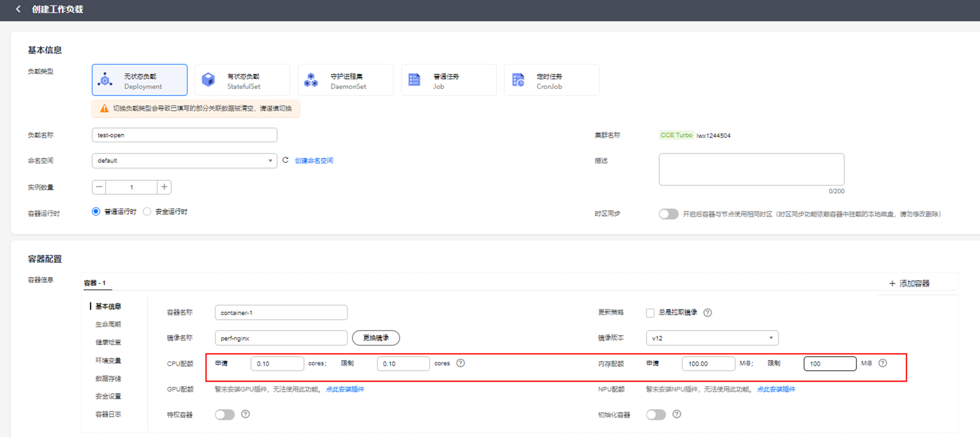Click the 容器配置 section heading
Image resolution: width=980 pixels, height=437 pixels.
tap(45, 259)
